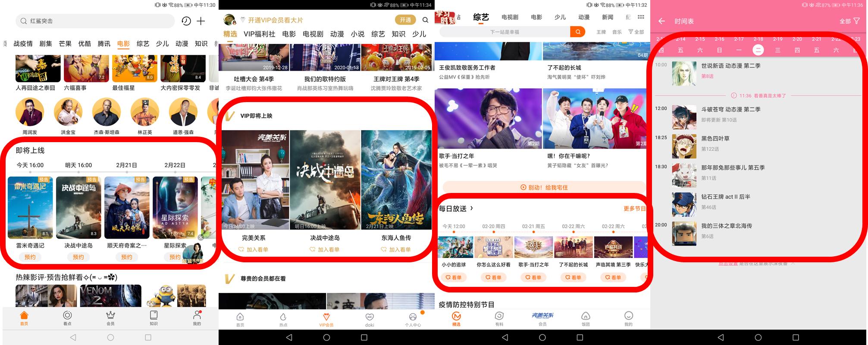Screen dimensions: 868x345
Task: Tap 完美关系 会员 logo in Mango TV bar
Action: [x=542, y=319]
